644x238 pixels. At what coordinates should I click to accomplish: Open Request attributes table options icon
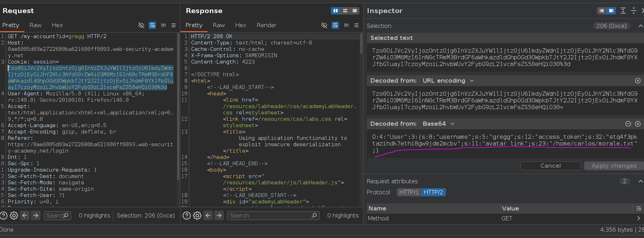click(x=639, y=208)
